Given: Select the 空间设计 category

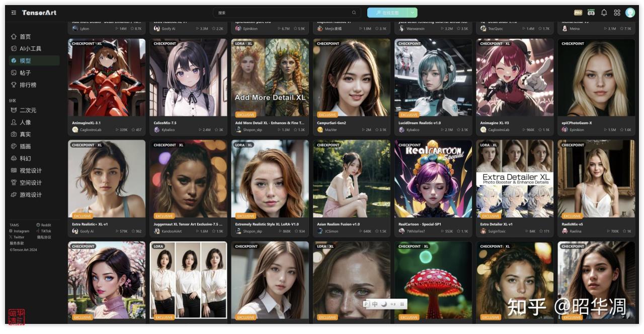Looking at the screenshot, I should [34, 183].
